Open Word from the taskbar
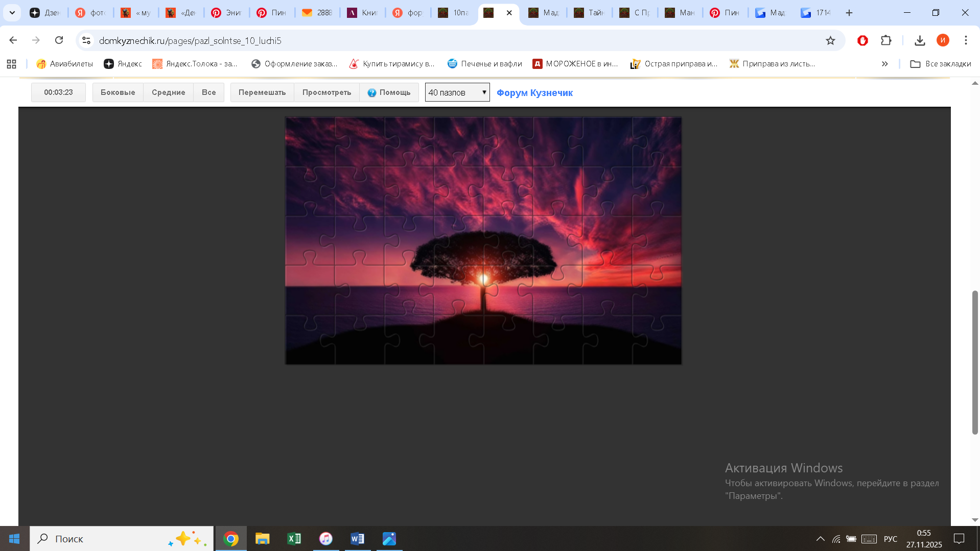 (x=358, y=539)
